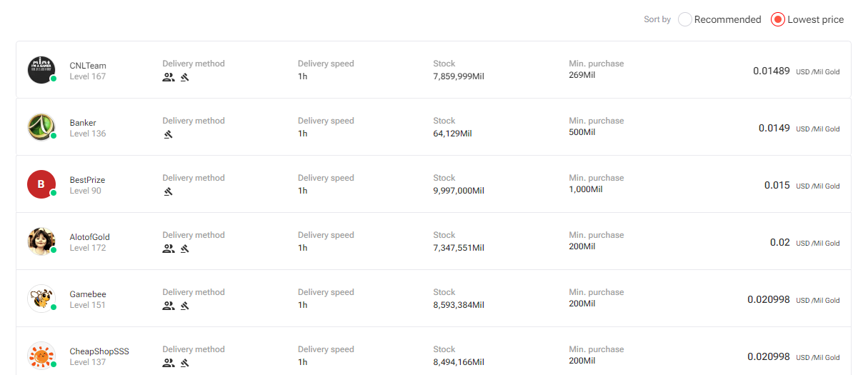The width and height of the screenshot is (868, 375).
Task: Click AlotofGold face-to-face trade icon
Action: tap(169, 249)
